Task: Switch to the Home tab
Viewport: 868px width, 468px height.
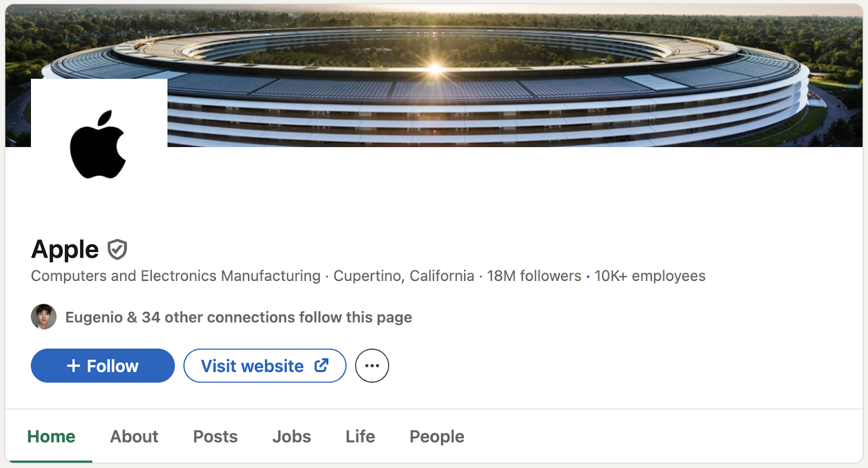Action: [x=52, y=437]
